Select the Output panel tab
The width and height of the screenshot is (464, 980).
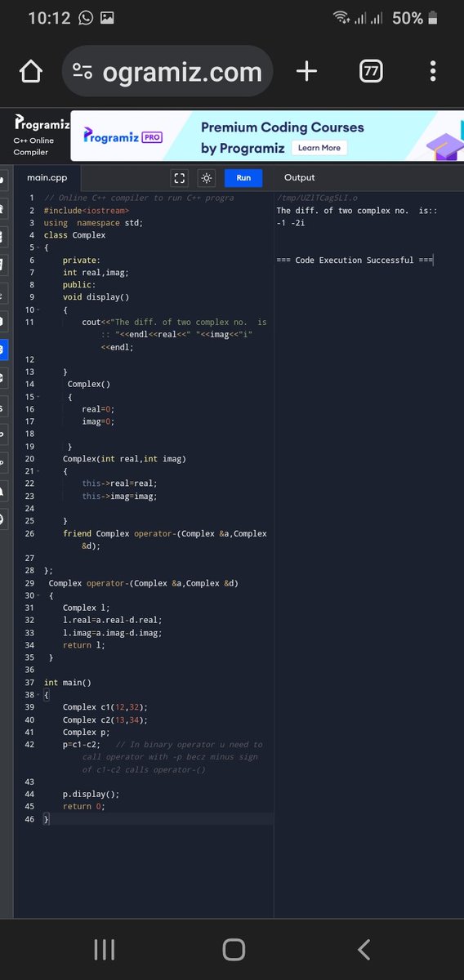[299, 178]
